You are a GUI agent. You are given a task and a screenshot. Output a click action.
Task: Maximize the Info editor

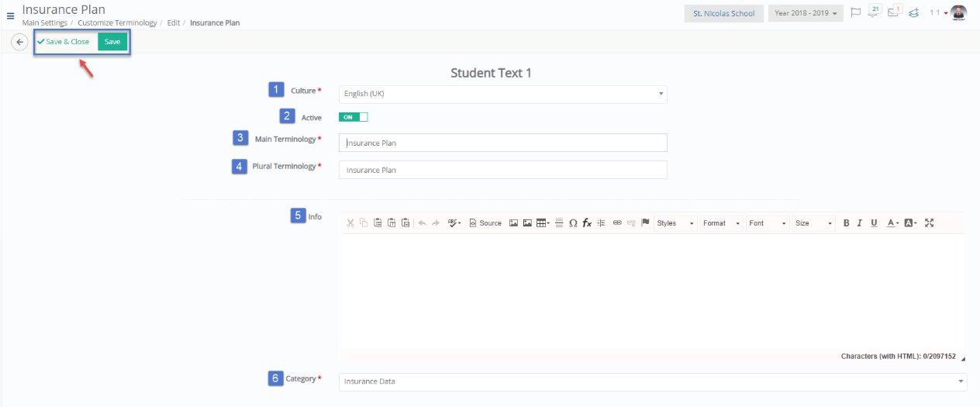click(930, 223)
